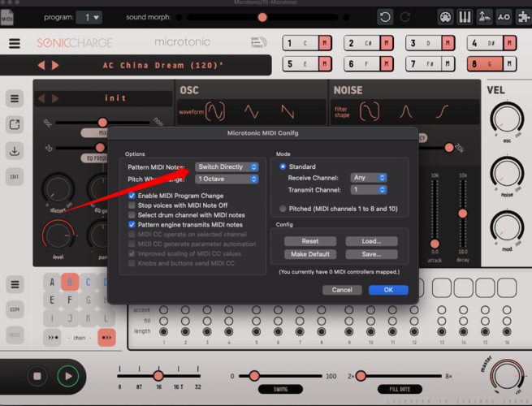532x406 pixels.
Task: Click the Play button
Action: 68,376
